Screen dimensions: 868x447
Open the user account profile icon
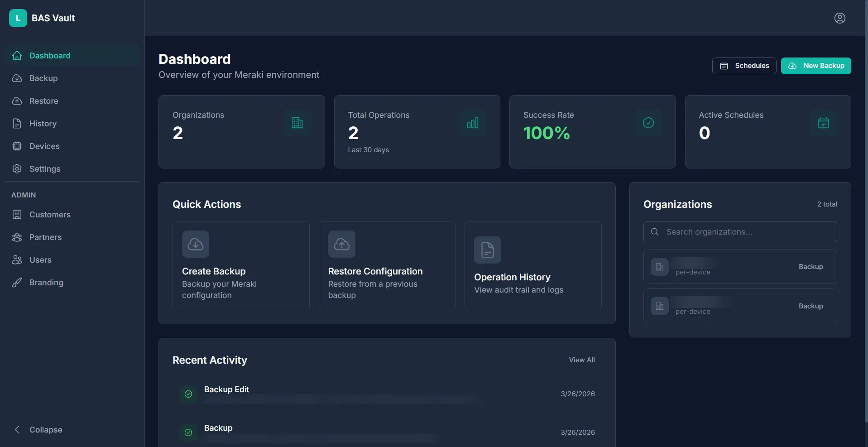coord(840,18)
